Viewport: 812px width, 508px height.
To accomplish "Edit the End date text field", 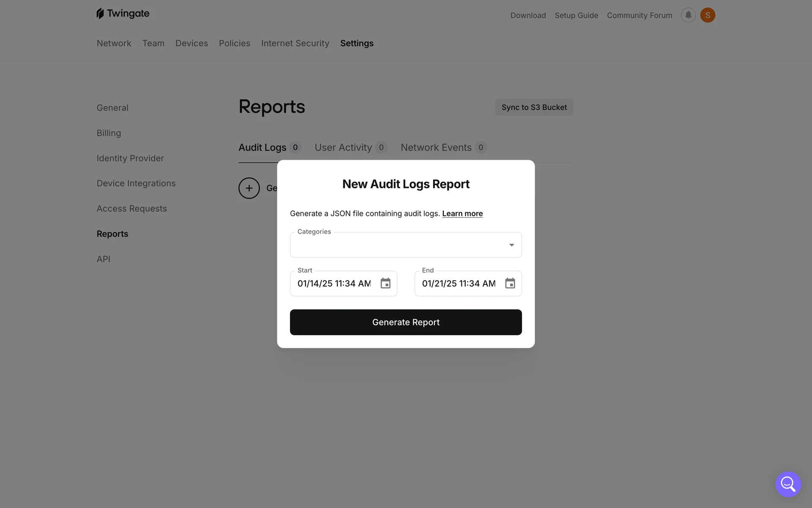I will click(x=458, y=284).
